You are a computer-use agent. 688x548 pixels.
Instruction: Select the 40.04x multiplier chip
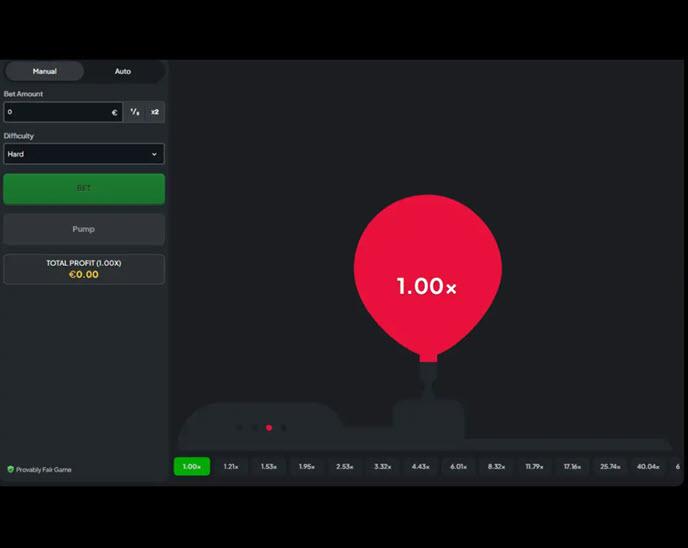pos(648,467)
